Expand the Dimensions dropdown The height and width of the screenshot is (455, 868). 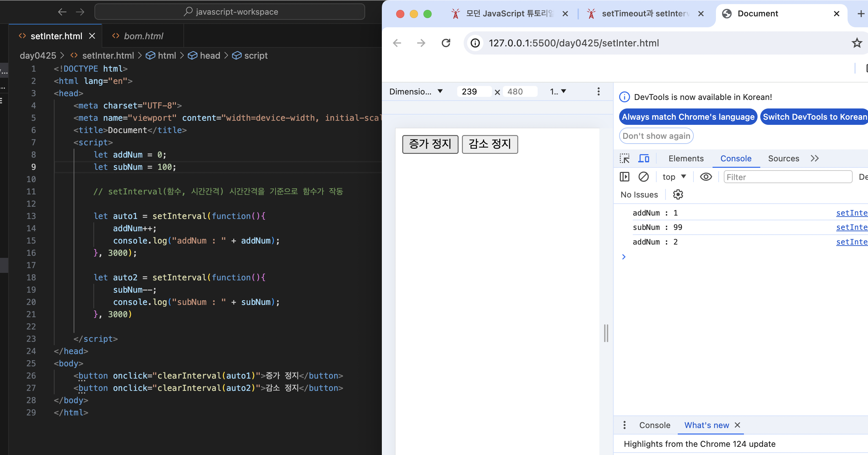(x=416, y=91)
